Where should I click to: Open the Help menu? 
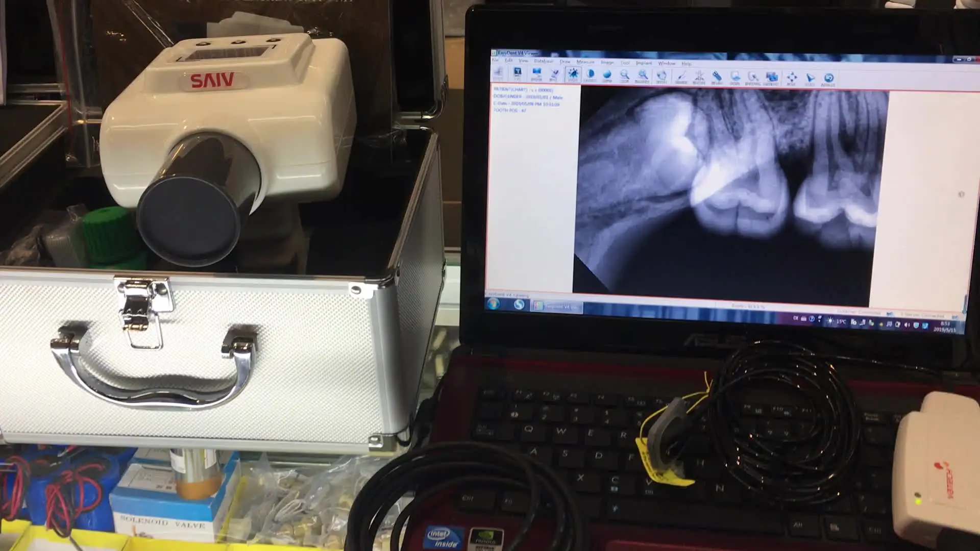pos(686,64)
